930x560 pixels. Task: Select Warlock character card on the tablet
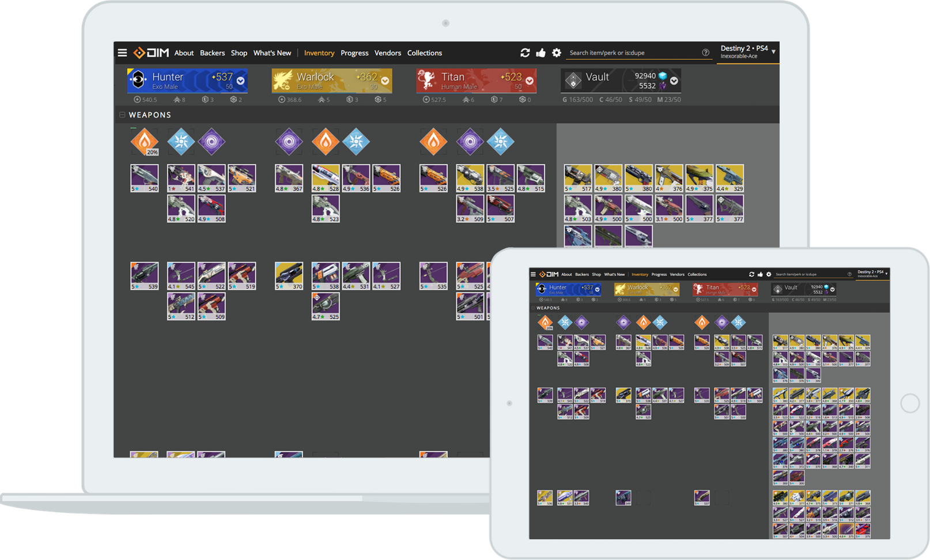(647, 289)
